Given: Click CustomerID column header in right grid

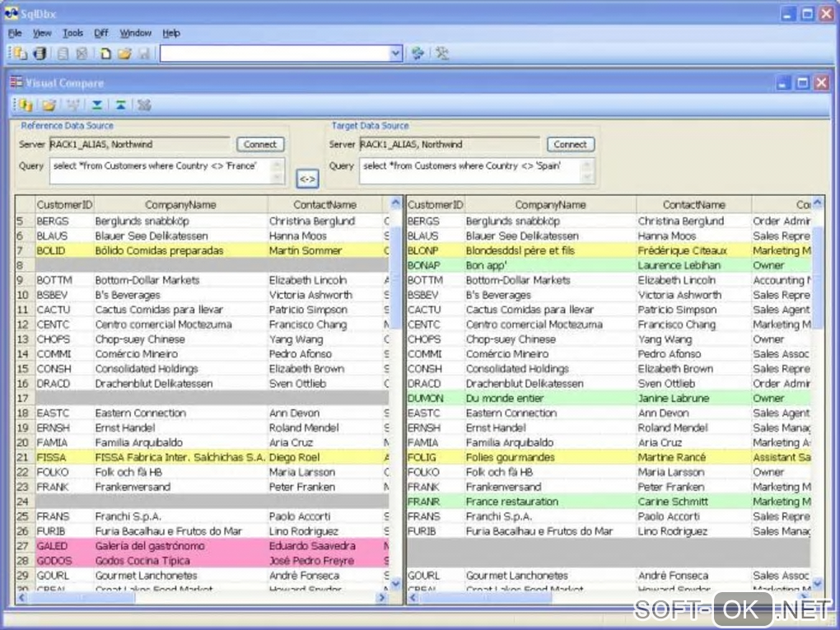Looking at the screenshot, I should point(436,204).
